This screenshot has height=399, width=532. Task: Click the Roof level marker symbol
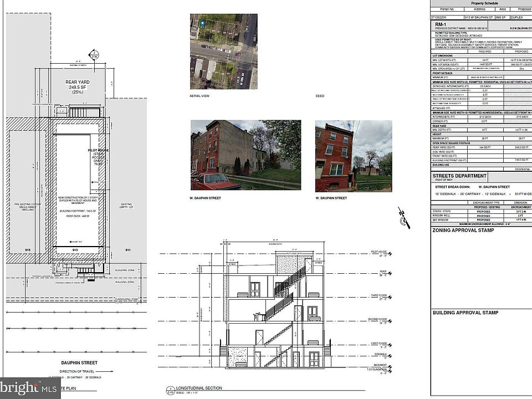[x=391, y=273]
